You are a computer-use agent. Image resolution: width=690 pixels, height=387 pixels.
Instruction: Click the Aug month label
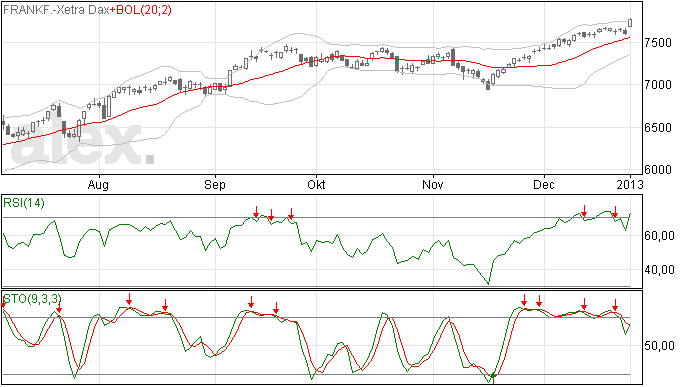click(x=98, y=184)
